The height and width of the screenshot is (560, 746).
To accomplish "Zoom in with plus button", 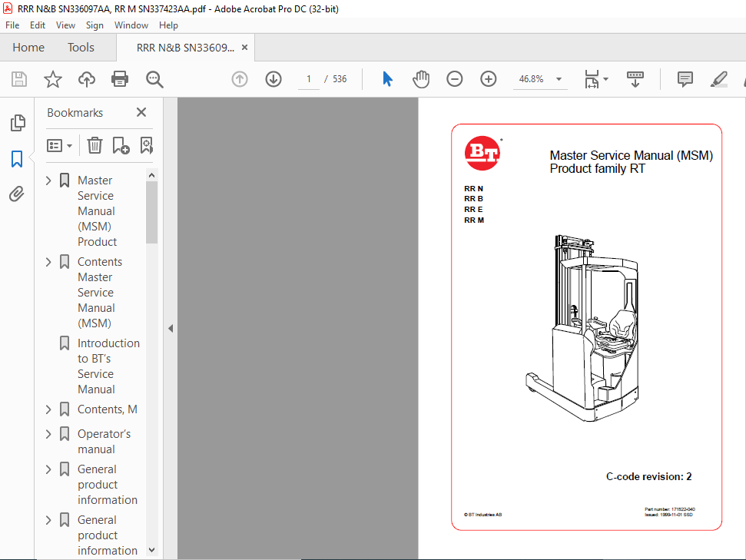I will click(488, 79).
